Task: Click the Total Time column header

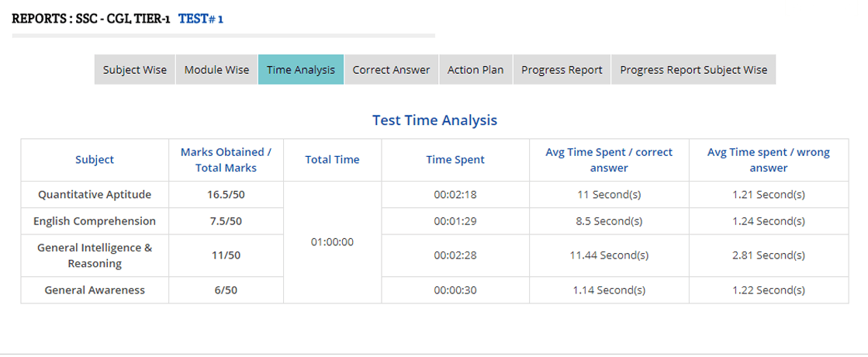Action: (332, 160)
